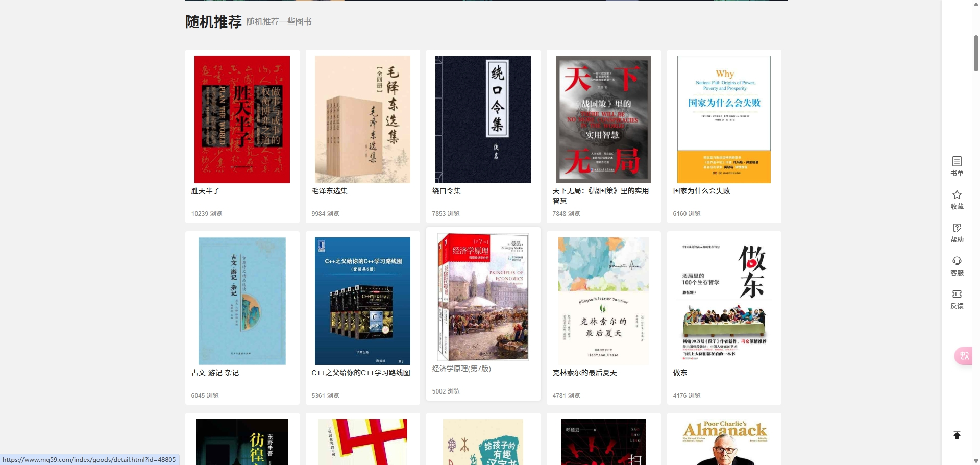Click the 4176 浏览 view count

click(x=687, y=396)
